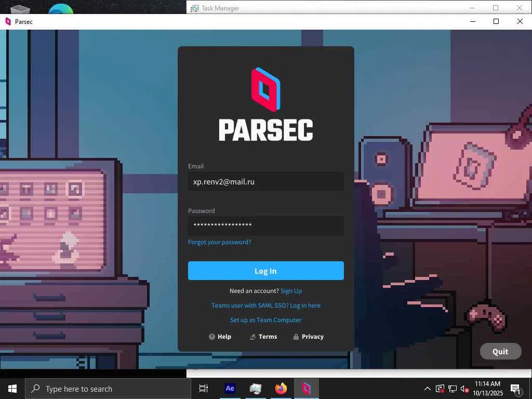Click the Parsec taskbar icon
Viewport: 532px width, 399px height.
click(x=306, y=389)
